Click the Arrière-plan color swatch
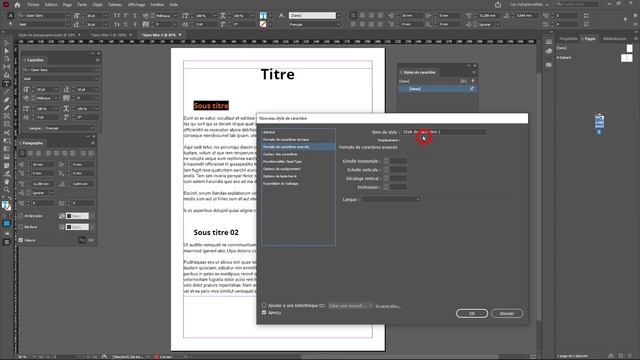 [x=77, y=216]
